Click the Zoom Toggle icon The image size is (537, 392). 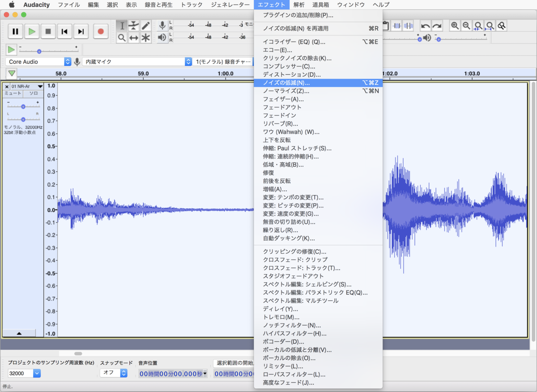502,26
